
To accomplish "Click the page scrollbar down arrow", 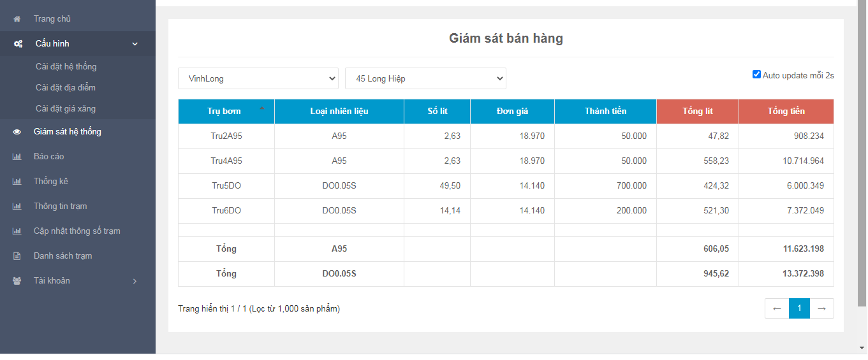I will tap(862, 348).
